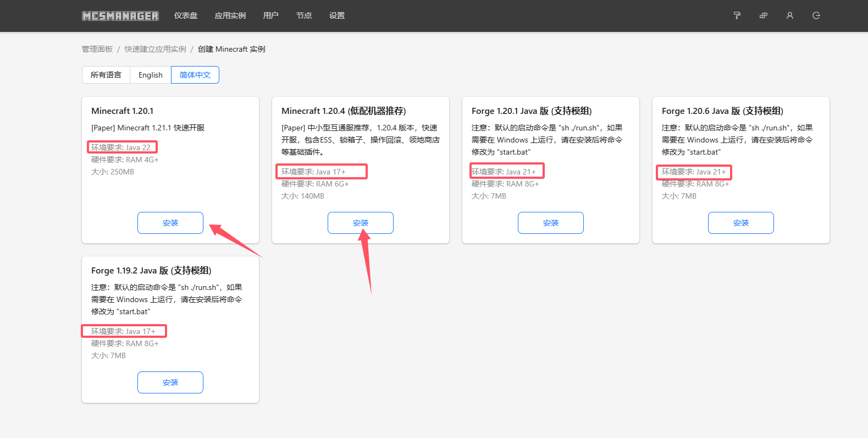Open the 仪表盘 menu item
The image size is (868, 438).
pos(186,15)
